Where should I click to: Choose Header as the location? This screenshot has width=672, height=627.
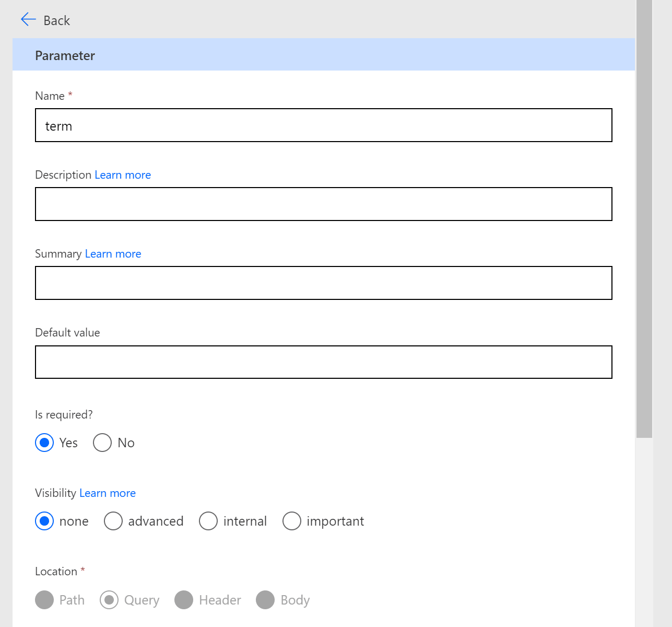pos(184,600)
